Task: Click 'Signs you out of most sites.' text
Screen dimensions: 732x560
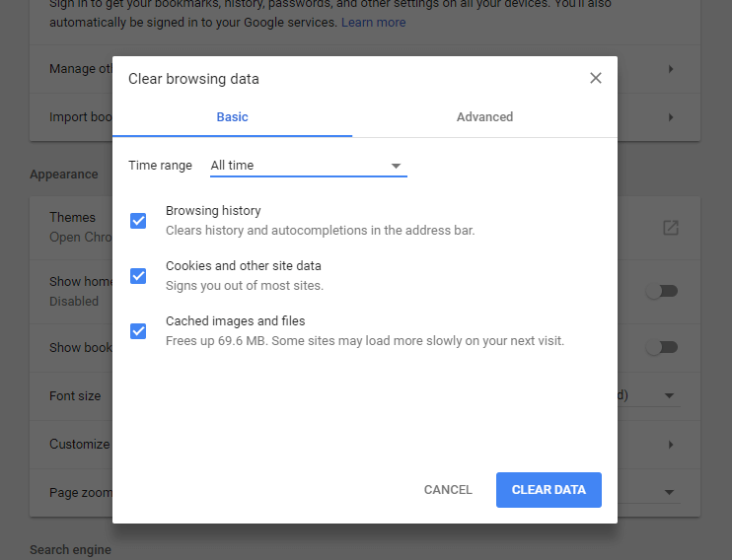Action: [244, 286]
